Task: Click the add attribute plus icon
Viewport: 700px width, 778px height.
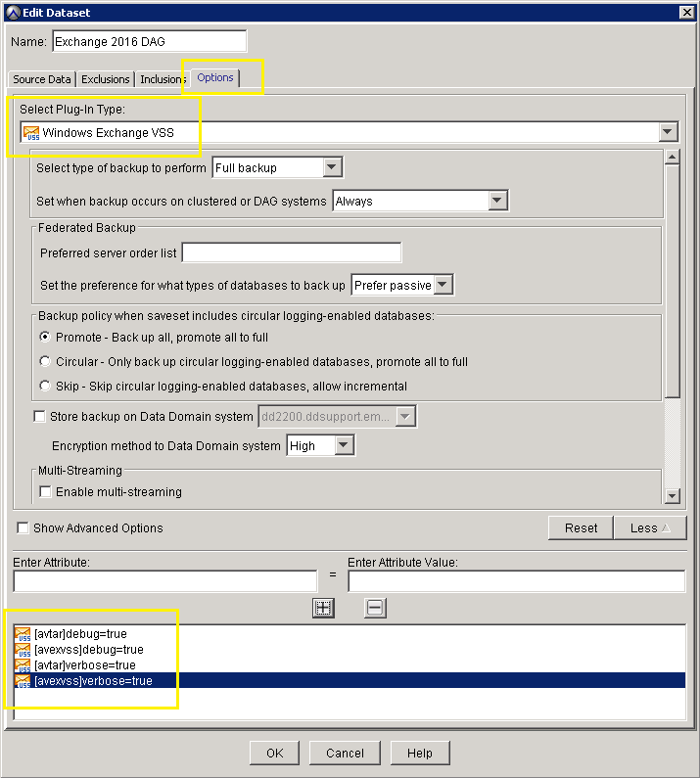Action: click(323, 608)
